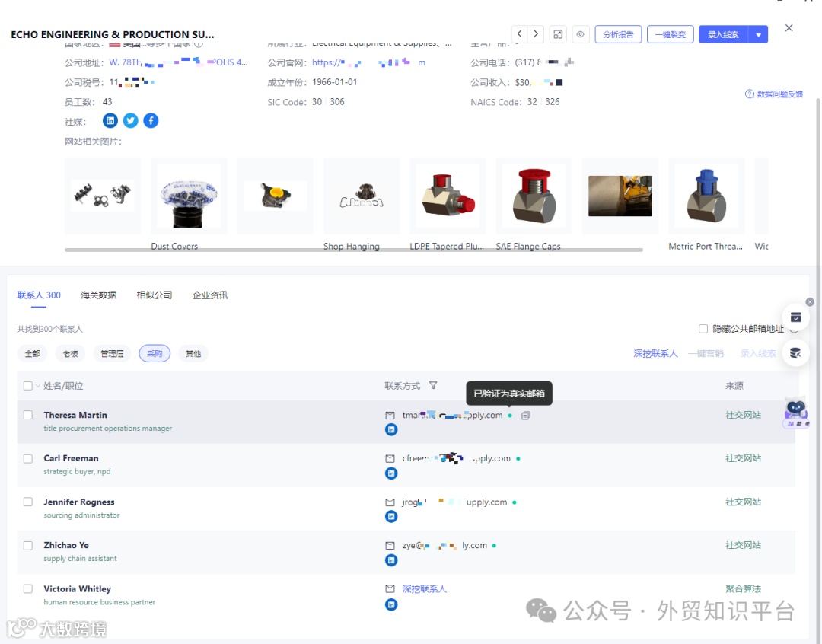Switch to 联系人 300 tab
Screen dimensions: 822x644
tap(39, 295)
